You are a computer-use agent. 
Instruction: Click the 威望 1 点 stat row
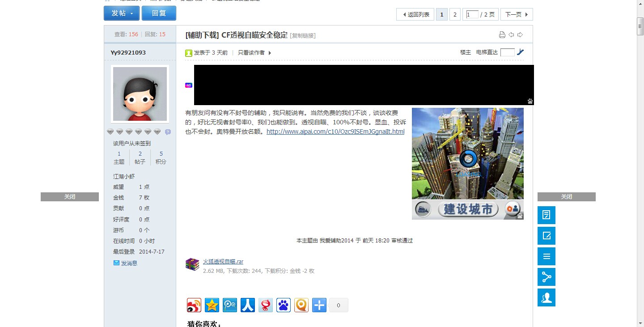(x=131, y=187)
